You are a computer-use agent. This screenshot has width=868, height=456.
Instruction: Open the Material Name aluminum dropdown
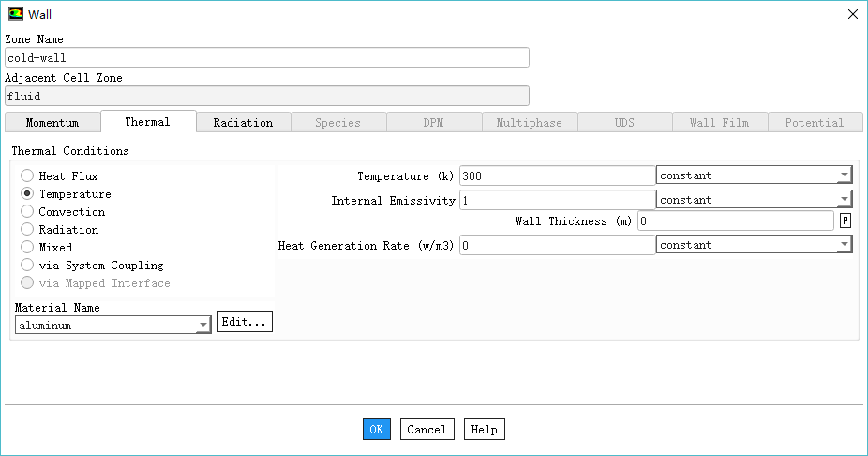tap(113, 326)
